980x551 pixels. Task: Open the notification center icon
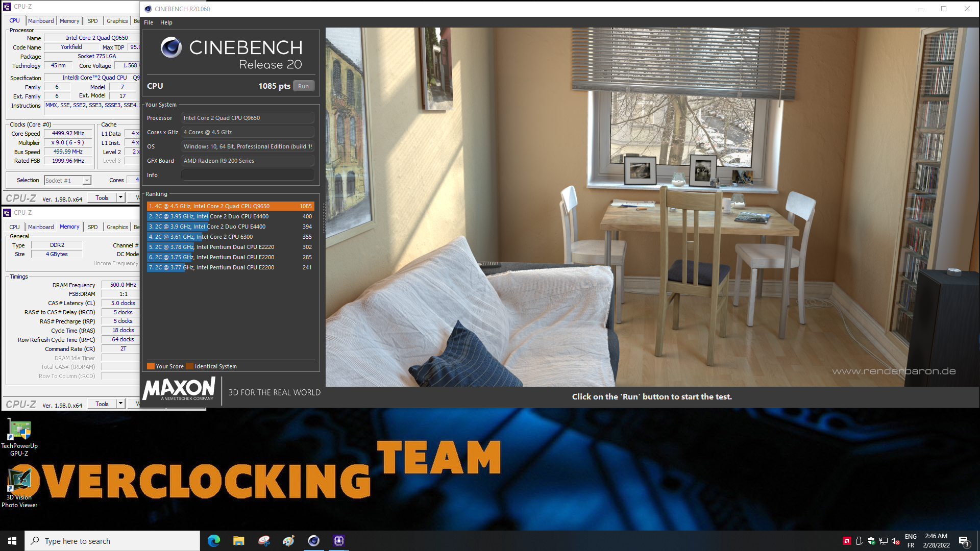964,541
